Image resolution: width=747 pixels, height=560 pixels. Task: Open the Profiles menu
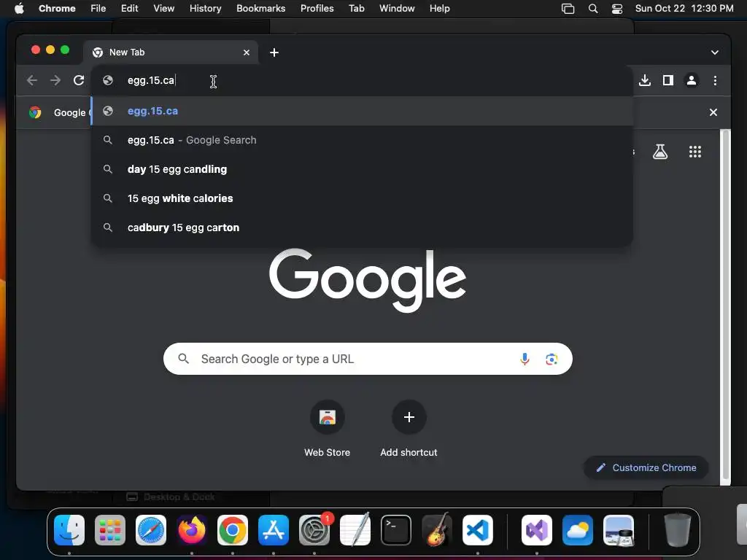(x=317, y=9)
